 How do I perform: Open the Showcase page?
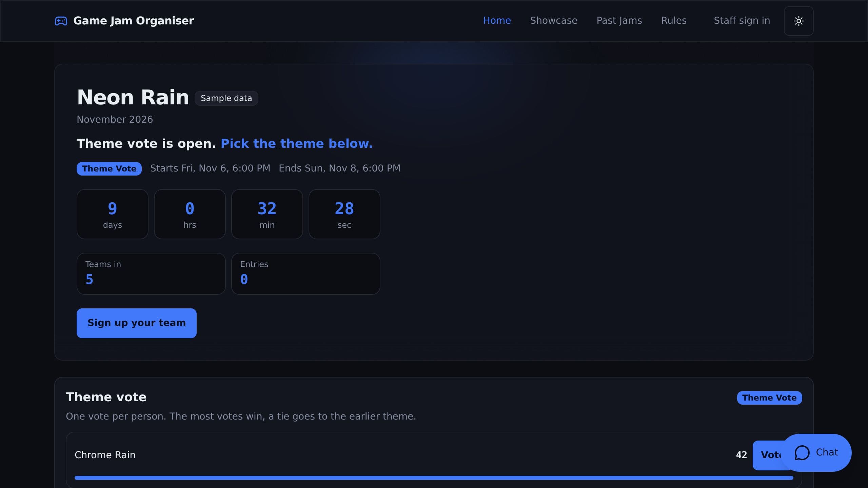click(x=554, y=21)
